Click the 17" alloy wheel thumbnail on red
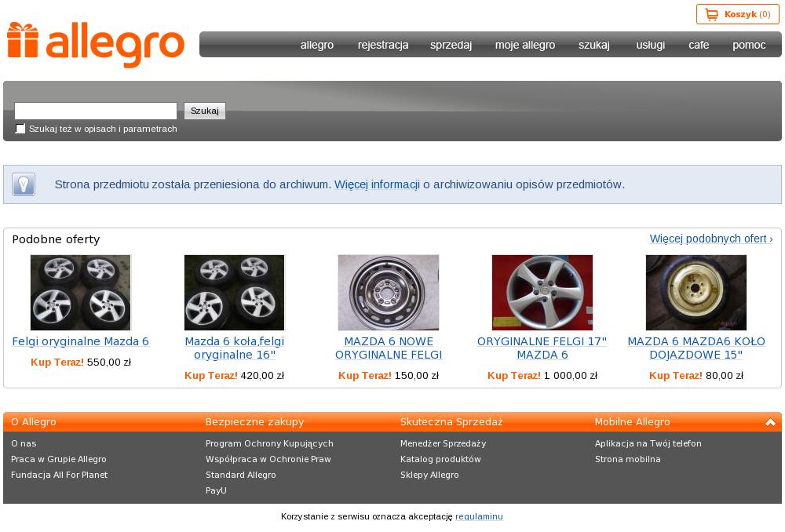Screen dimensions: 785x532 [x=542, y=292]
